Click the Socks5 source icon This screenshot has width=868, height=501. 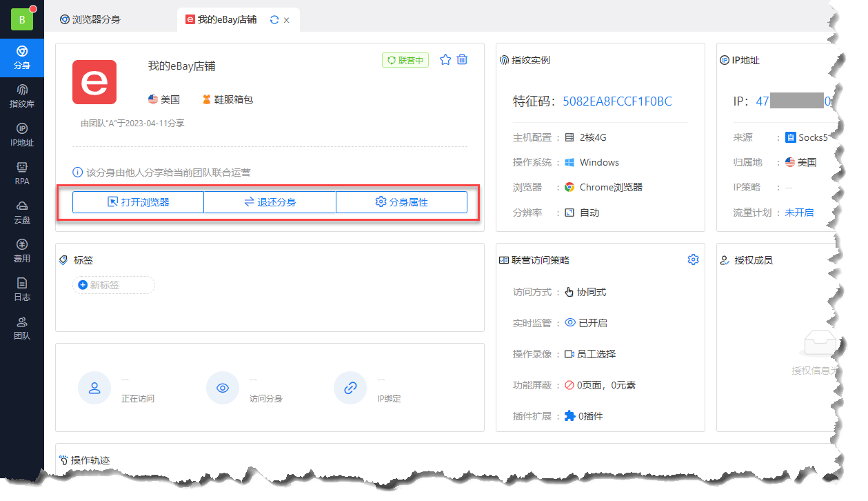[x=791, y=137]
